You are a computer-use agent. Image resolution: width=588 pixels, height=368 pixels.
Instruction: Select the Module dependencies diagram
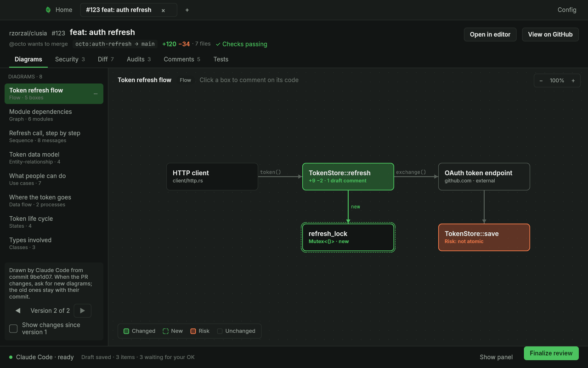[x=54, y=115]
